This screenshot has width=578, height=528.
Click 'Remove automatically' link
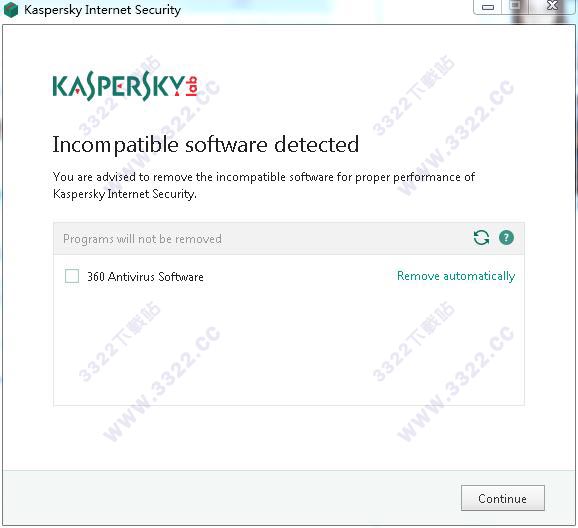point(456,276)
